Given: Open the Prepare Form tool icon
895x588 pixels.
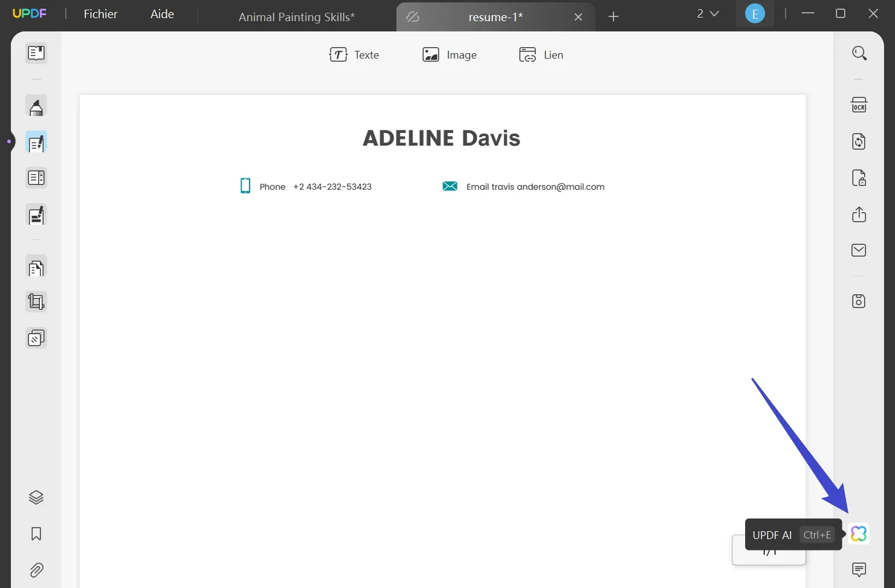Looking at the screenshot, I should (x=36, y=178).
